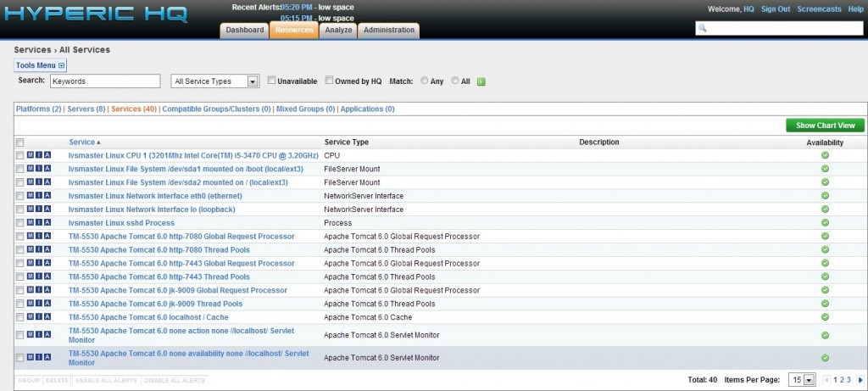
Task: Click the I icon for lvsmaster sshd Process
Action: 39,222
